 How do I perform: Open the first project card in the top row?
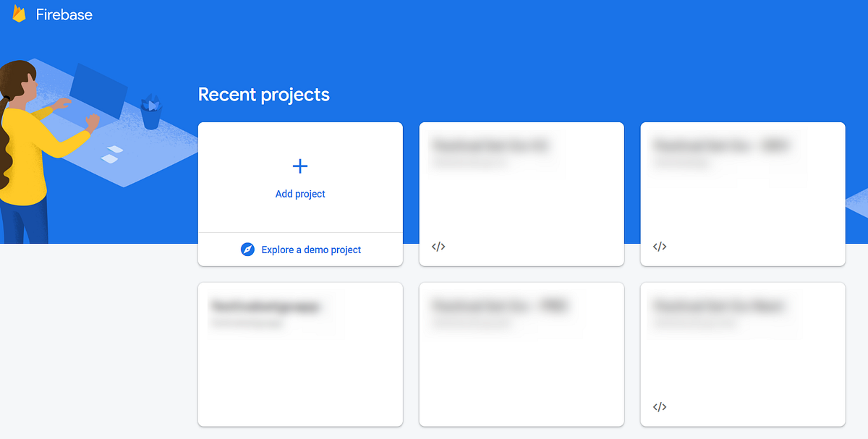[521, 194]
